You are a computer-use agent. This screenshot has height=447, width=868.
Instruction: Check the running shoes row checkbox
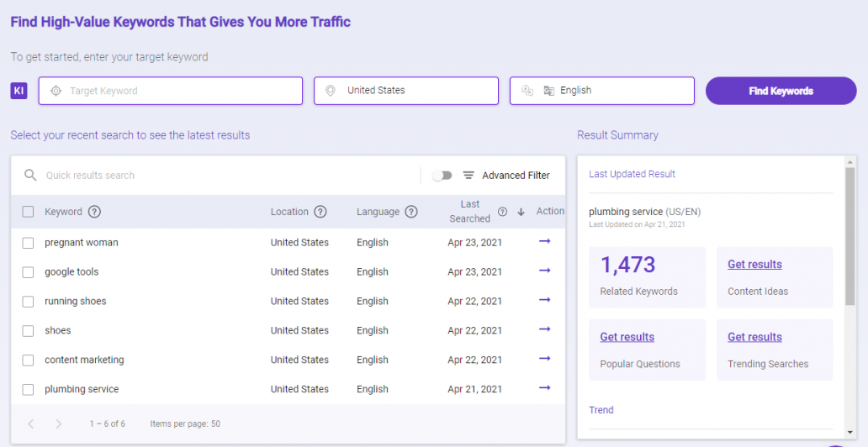28,302
